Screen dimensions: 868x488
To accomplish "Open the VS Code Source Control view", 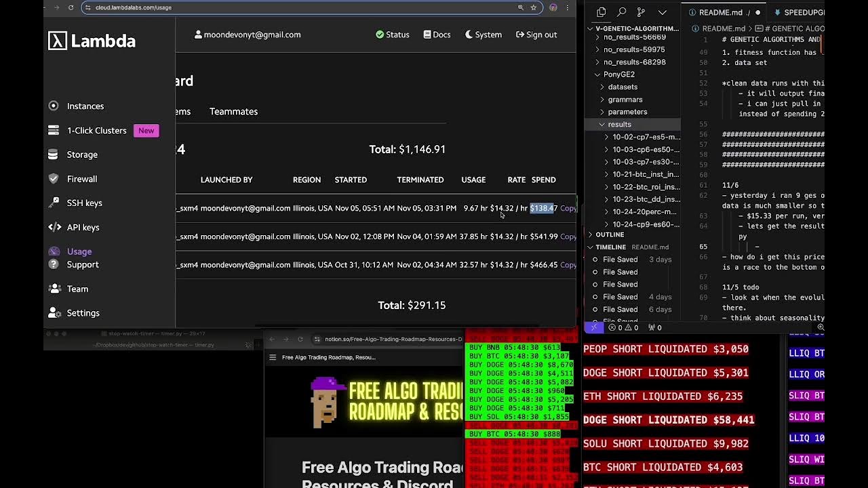I will 642,12.
